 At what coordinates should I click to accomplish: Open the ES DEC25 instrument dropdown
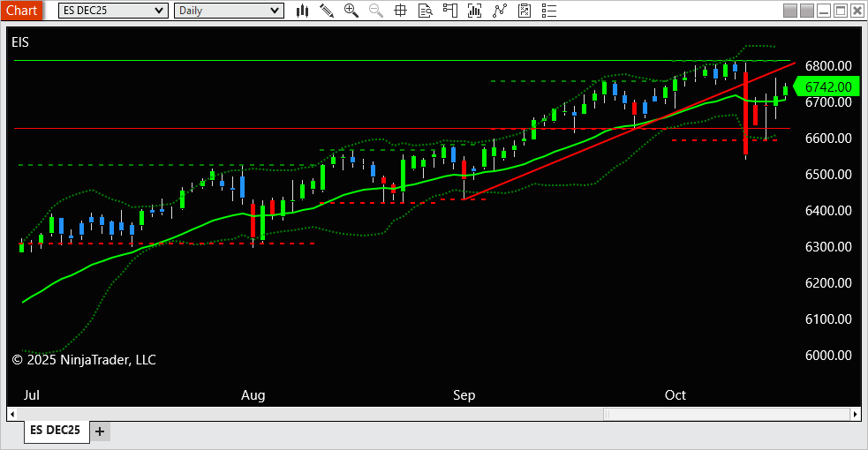[114, 11]
